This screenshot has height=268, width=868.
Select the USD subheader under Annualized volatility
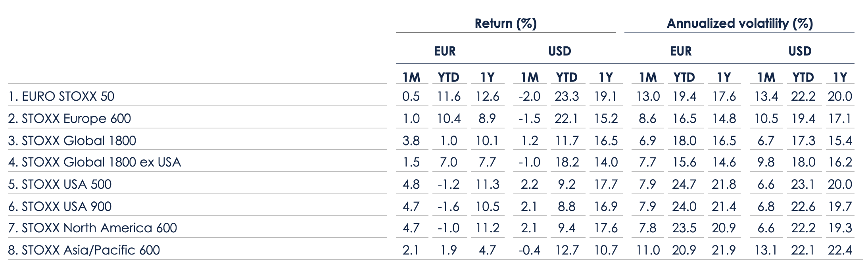(x=800, y=51)
